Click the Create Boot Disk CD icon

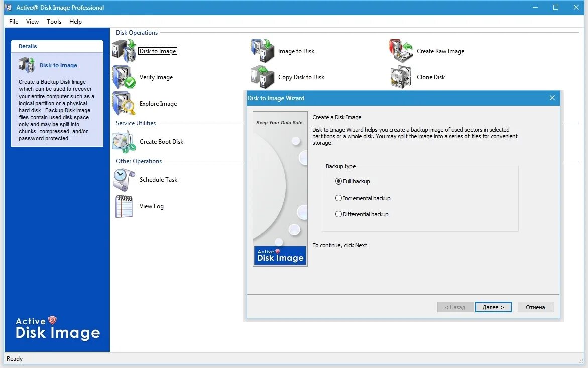tap(124, 142)
